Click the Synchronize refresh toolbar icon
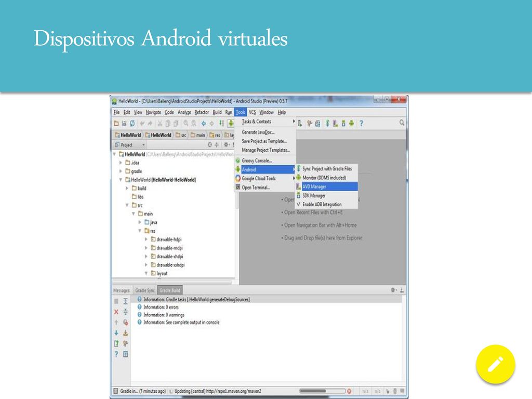The width and height of the screenshot is (532, 399). point(132,124)
